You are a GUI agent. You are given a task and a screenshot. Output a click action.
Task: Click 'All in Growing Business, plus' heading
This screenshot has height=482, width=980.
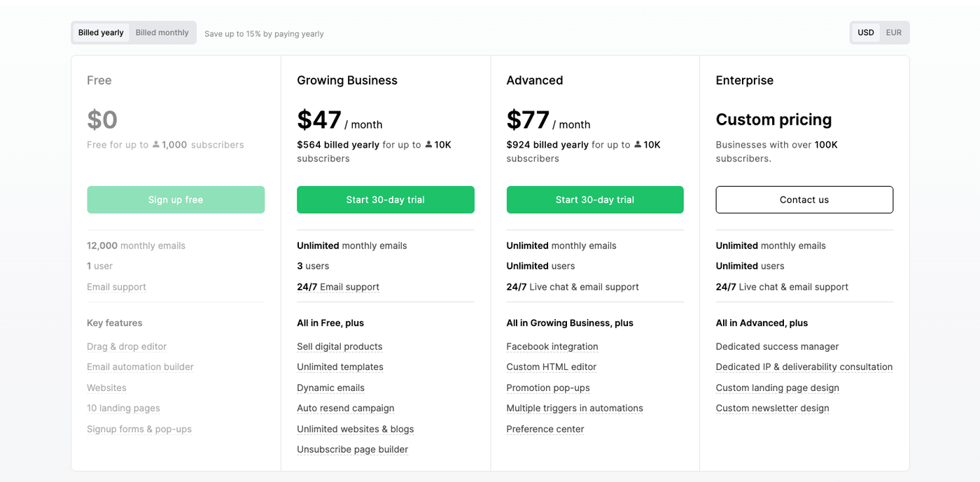click(x=570, y=322)
